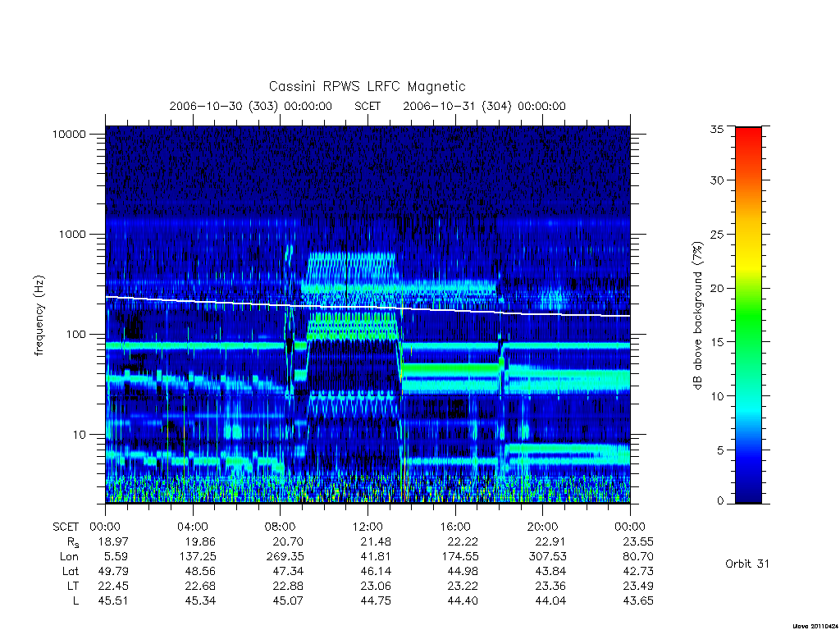Click Lon value "269.35"
This screenshot has height=630, width=840.
tap(285, 557)
